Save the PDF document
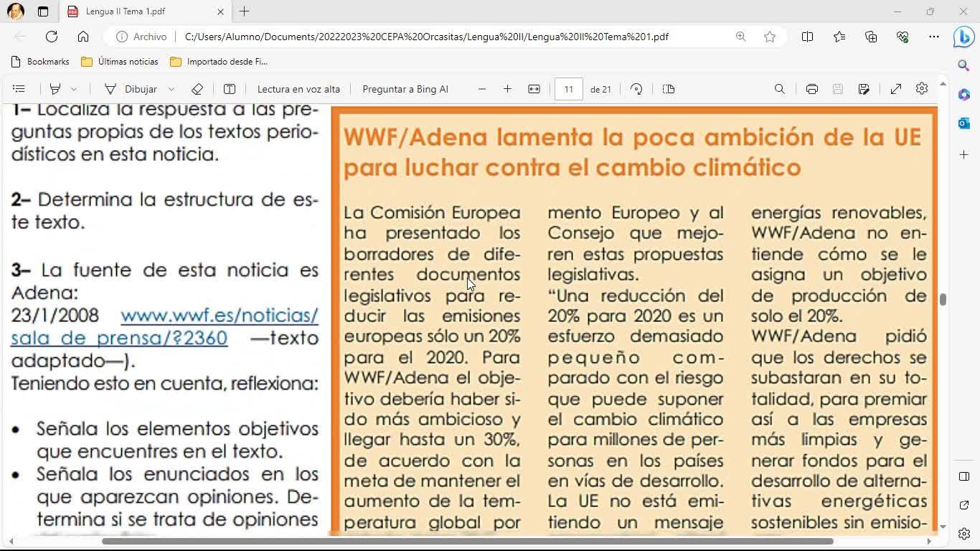980x551 pixels. click(x=837, y=89)
